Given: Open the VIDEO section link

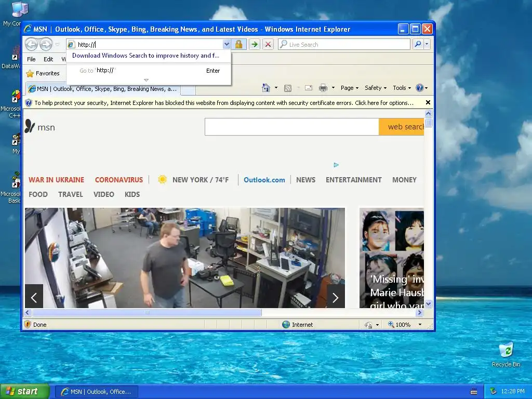Looking at the screenshot, I should click(104, 194).
